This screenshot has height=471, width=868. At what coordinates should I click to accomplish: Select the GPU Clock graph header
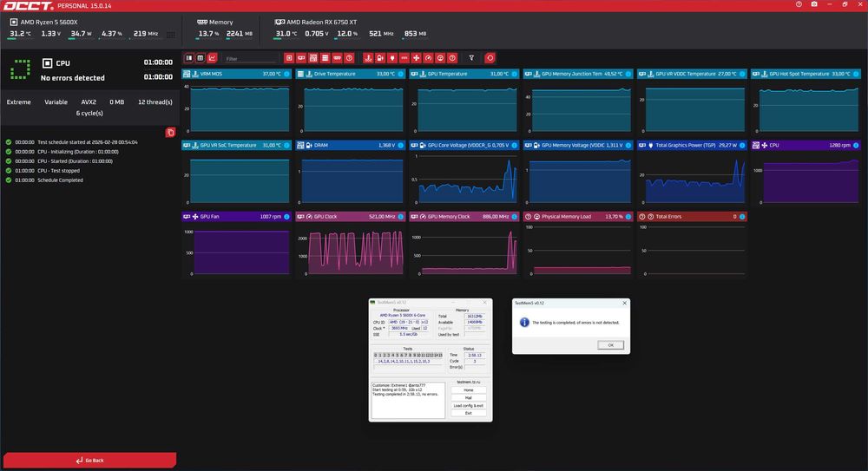point(351,217)
